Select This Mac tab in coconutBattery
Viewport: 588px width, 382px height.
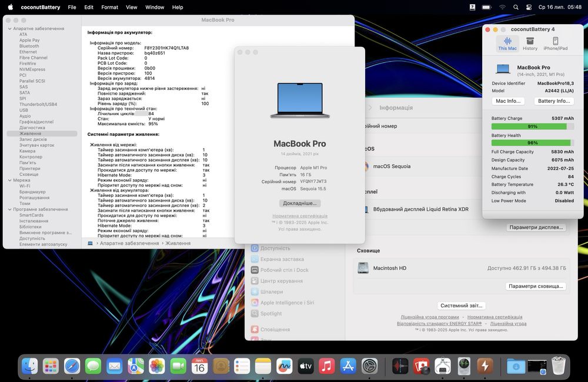pos(507,43)
